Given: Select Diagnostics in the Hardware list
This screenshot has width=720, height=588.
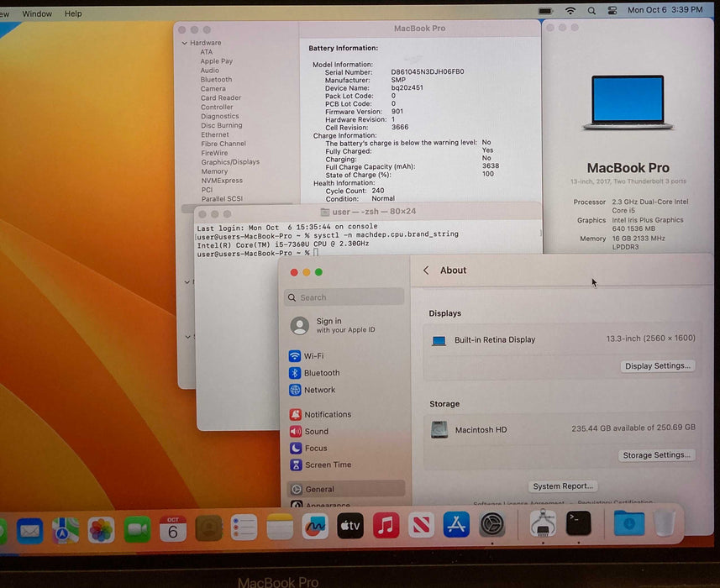Looking at the screenshot, I should (x=219, y=116).
